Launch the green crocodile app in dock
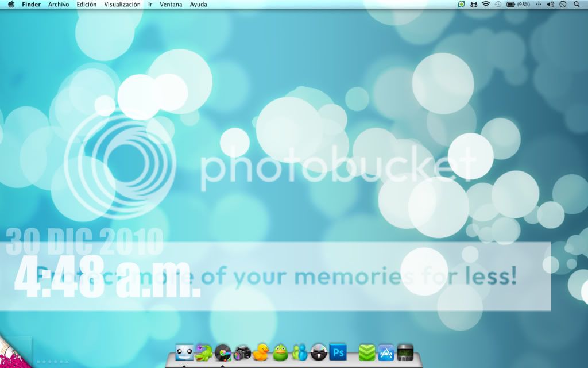Screen dimensions: 588x368 [203, 351]
